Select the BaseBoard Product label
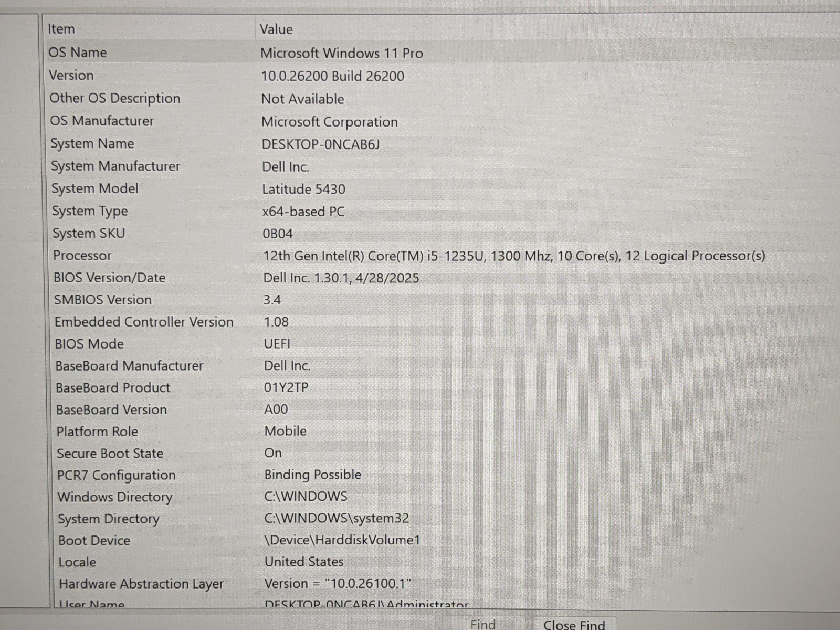 [113, 388]
